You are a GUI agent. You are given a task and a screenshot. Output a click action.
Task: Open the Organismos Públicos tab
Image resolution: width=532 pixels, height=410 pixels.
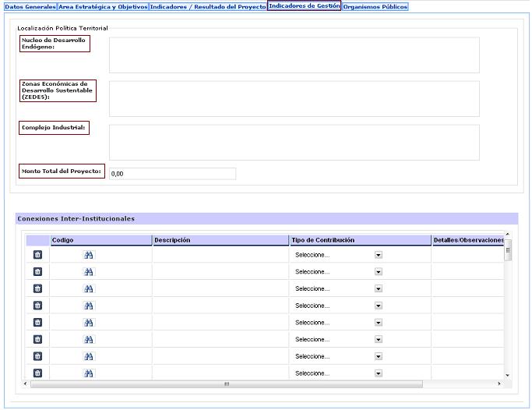coord(375,6)
